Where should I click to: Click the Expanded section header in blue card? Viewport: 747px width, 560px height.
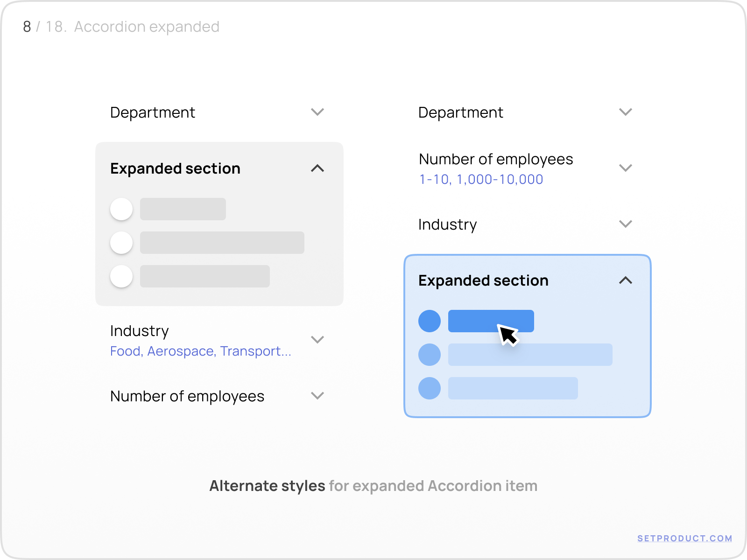(483, 280)
